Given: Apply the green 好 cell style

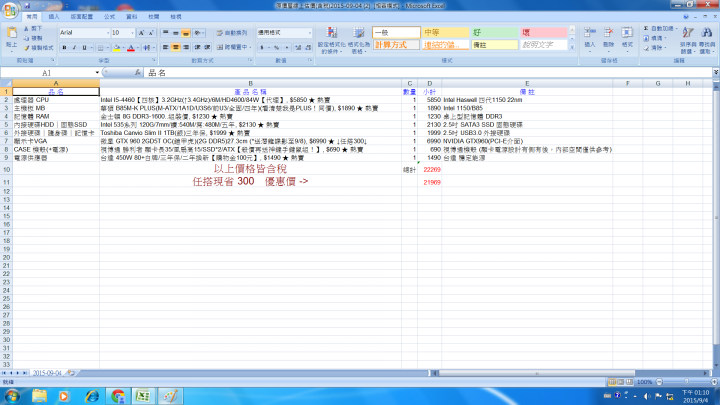Looking at the screenshot, I should tap(494, 33).
